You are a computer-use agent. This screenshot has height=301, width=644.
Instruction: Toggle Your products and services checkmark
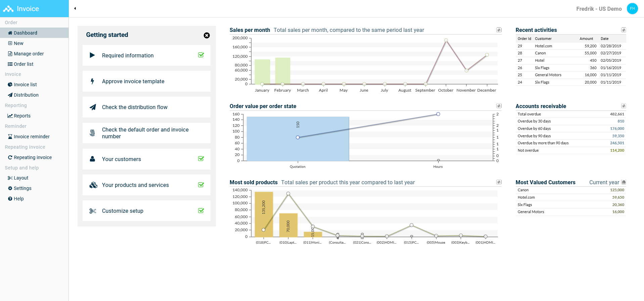point(201,185)
